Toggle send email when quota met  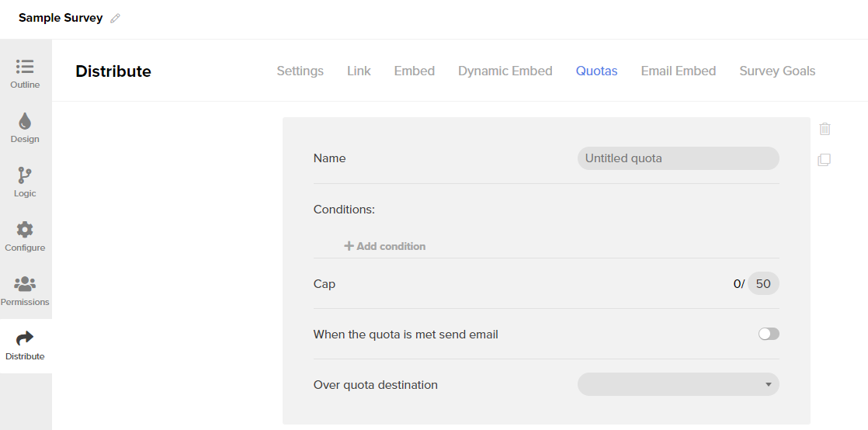pyautogui.click(x=769, y=334)
